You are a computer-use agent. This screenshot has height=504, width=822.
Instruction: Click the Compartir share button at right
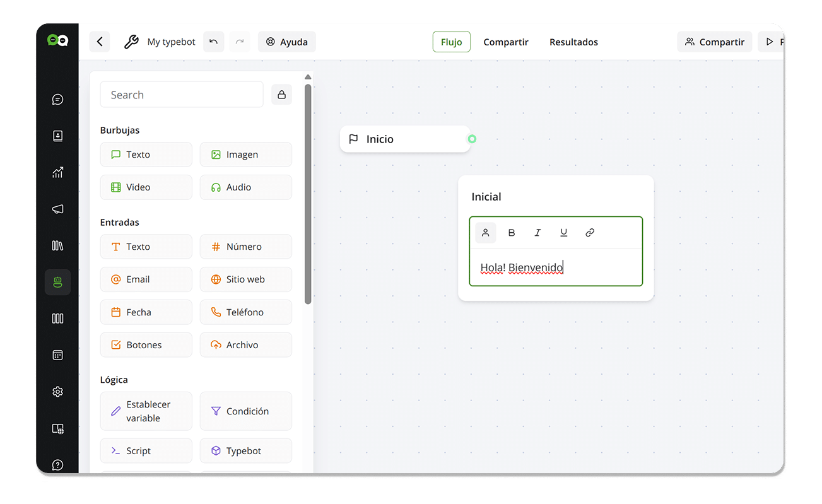[x=715, y=42]
